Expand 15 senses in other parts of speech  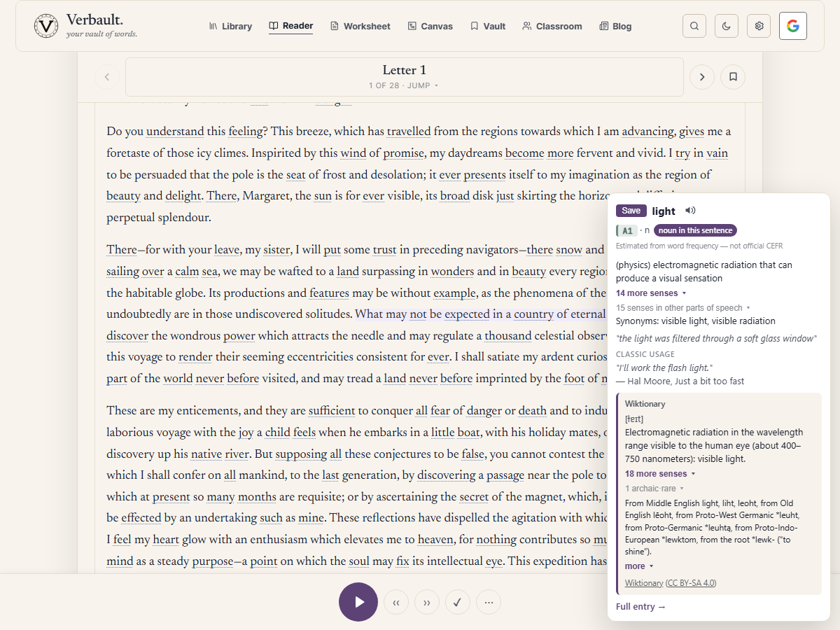[x=682, y=308]
